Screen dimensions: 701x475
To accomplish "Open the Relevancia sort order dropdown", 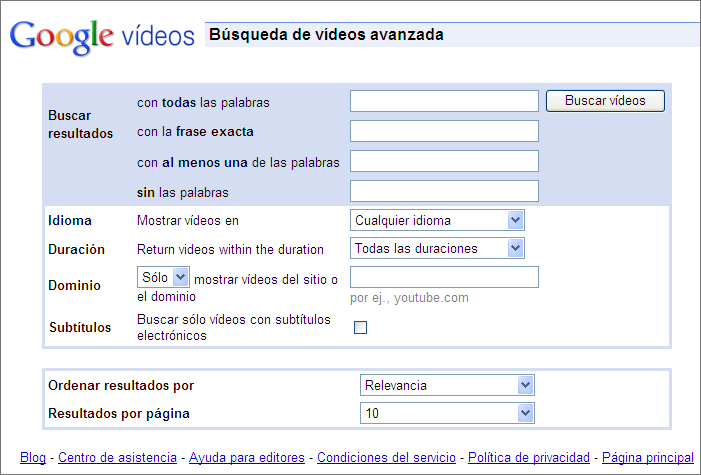I will (x=447, y=385).
